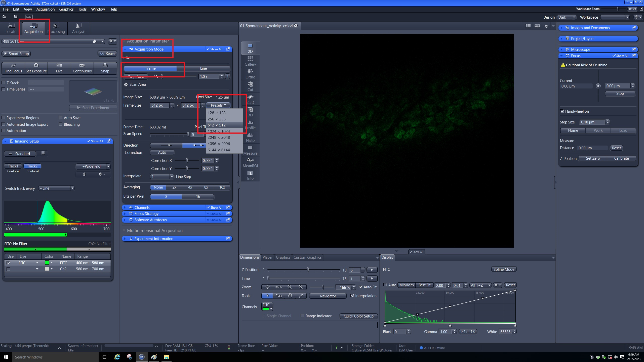Select 1024 × 1024 preset option
This screenshot has height=362, width=644.
tap(219, 131)
